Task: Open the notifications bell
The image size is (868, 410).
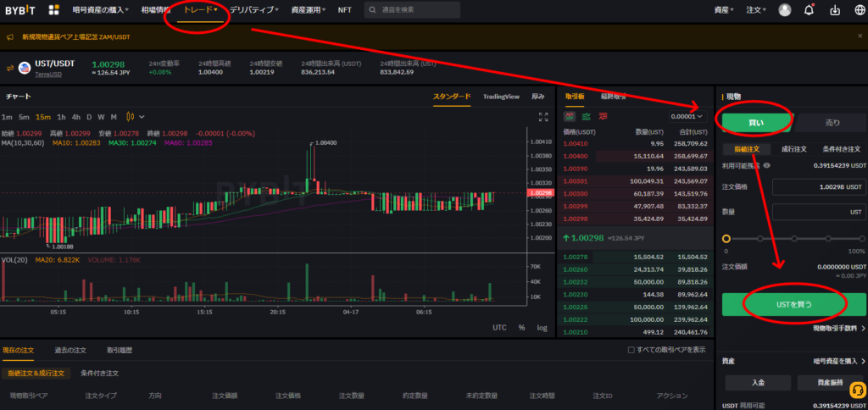Action: (x=809, y=10)
